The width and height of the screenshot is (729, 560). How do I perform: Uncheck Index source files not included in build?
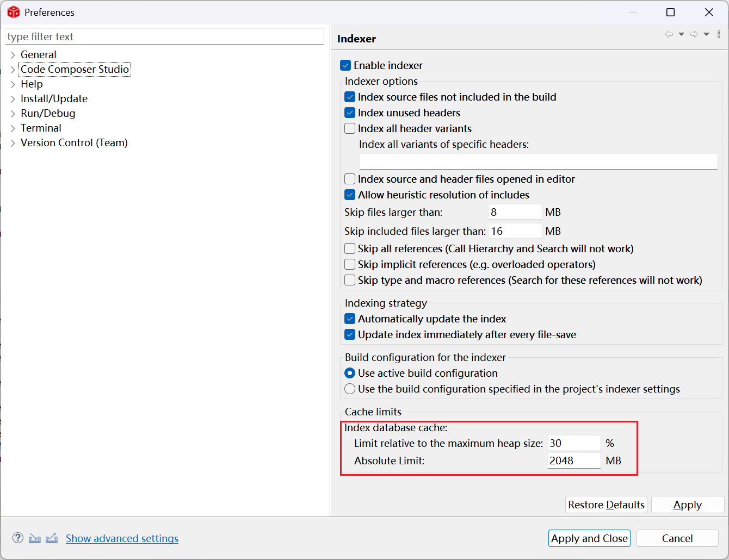click(x=350, y=97)
